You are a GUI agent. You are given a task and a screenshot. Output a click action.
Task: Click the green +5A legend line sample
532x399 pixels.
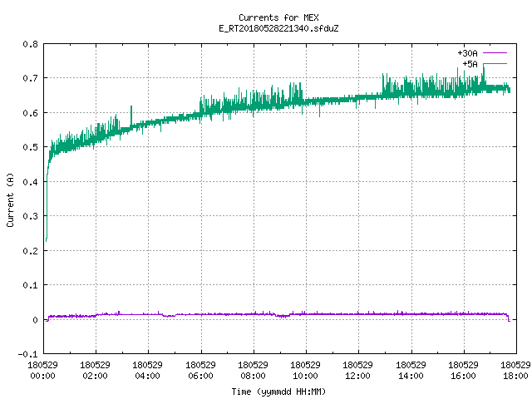[x=495, y=64]
